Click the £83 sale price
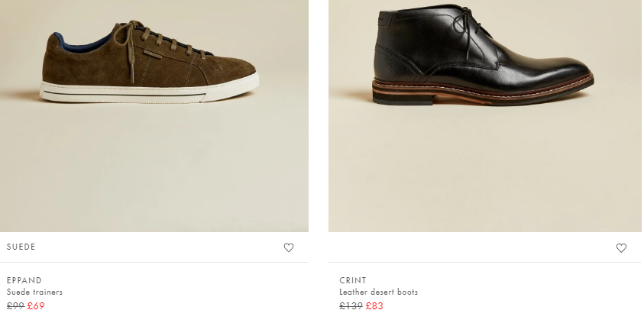This screenshot has width=644, height=323. point(374,306)
